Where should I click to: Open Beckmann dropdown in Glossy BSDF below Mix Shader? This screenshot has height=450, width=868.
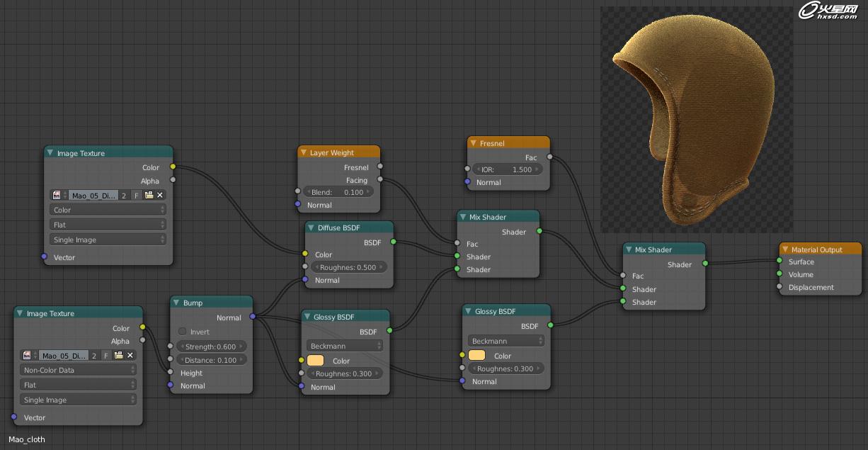pos(506,341)
